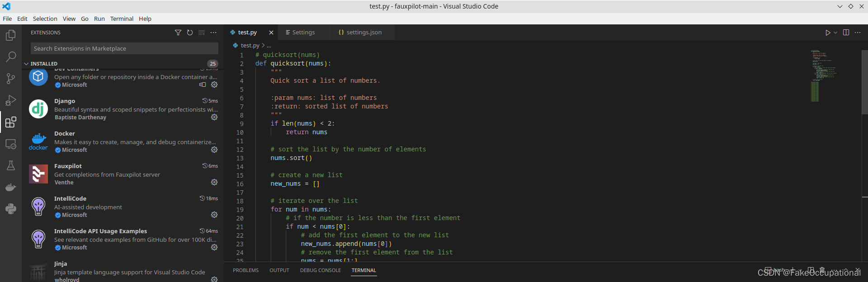Image resolution: width=868 pixels, height=282 pixels.
Task: Click the editor vertical scrollbar thumb
Action: (865, 81)
